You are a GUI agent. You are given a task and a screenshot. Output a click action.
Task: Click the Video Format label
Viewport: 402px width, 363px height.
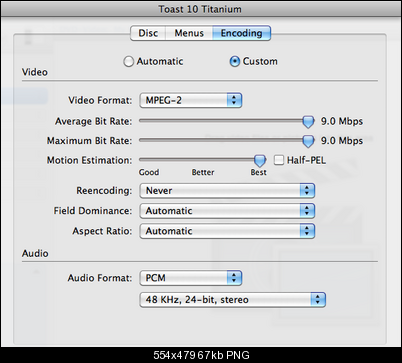click(100, 100)
